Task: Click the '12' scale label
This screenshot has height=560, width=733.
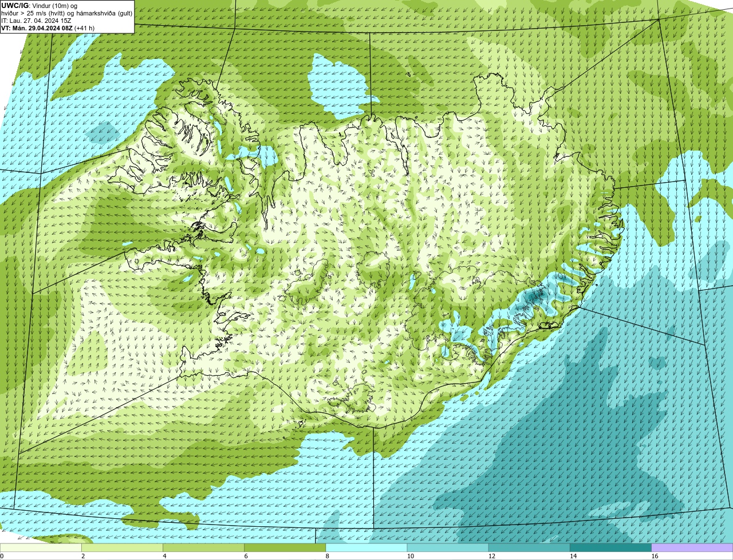Action: click(491, 556)
